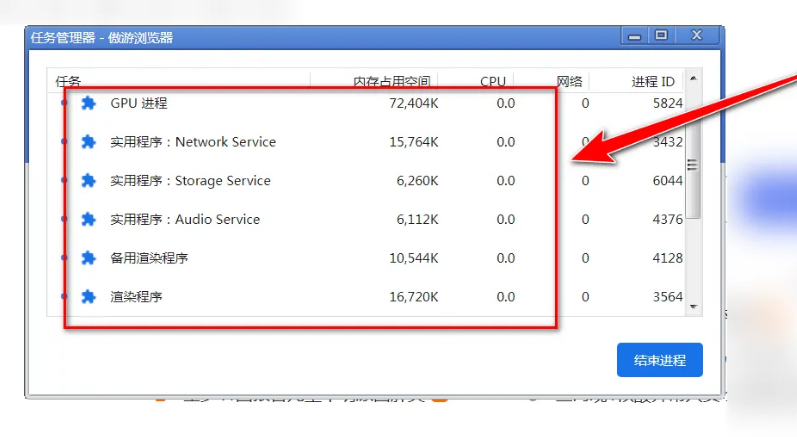Click process ID 3564
Viewport: 797px width, 437px height.
[667, 297]
